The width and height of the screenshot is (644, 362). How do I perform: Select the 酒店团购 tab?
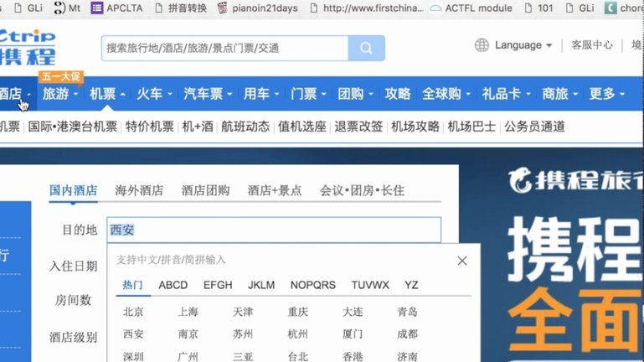tap(205, 190)
